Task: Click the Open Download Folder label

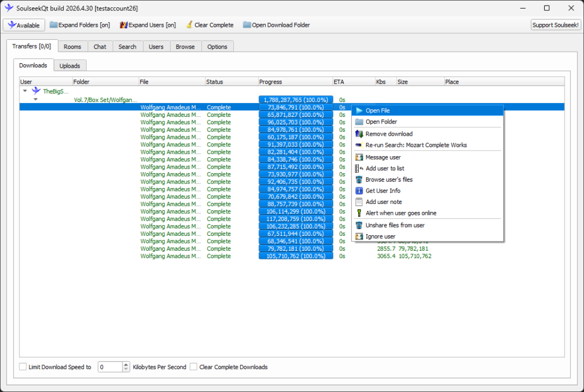Action: coord(281,25)
